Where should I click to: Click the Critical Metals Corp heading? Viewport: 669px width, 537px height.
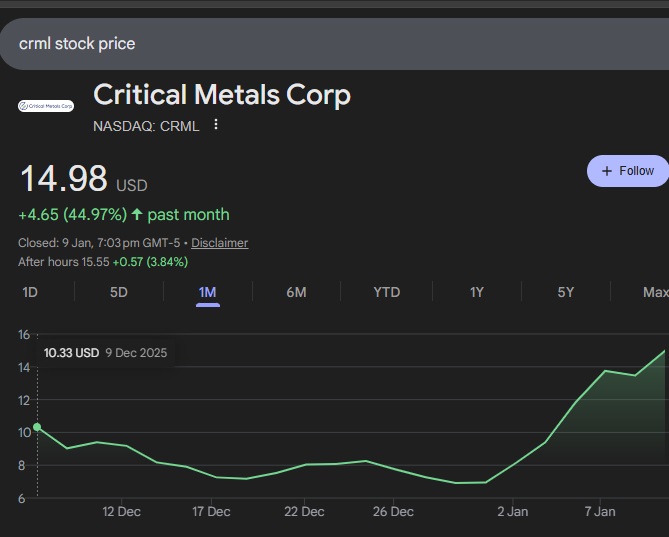[222, 96]
